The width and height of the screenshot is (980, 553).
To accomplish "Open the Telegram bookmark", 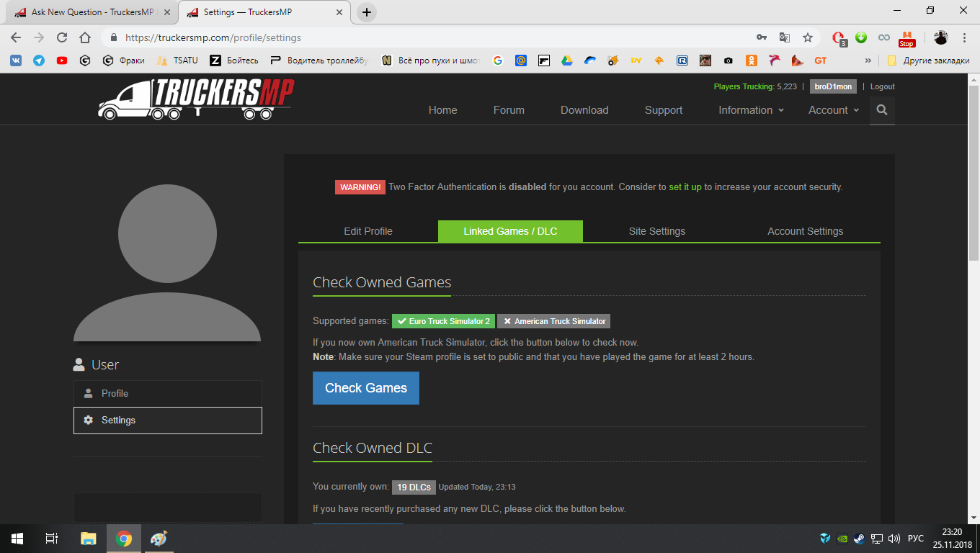I will click(x=39, y=60).
